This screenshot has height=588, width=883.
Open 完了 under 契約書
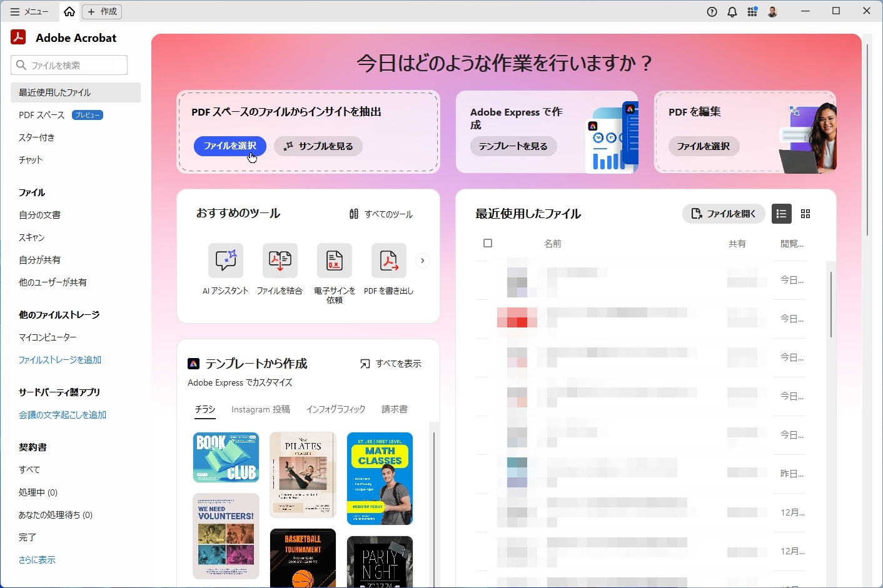click(28, 537)
